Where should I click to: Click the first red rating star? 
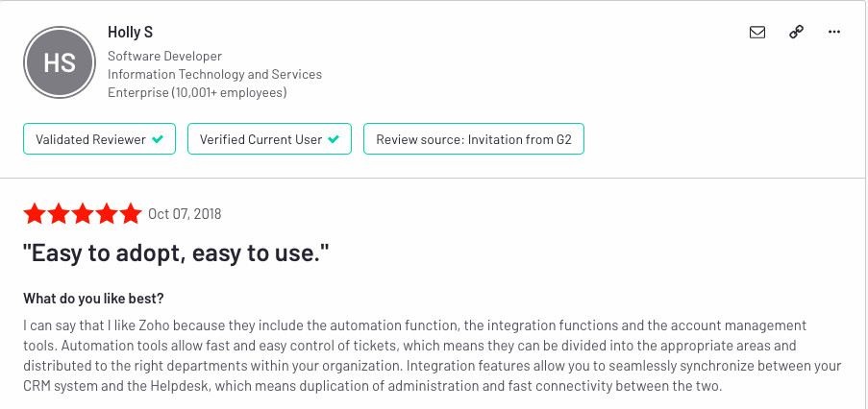(36, 213)
